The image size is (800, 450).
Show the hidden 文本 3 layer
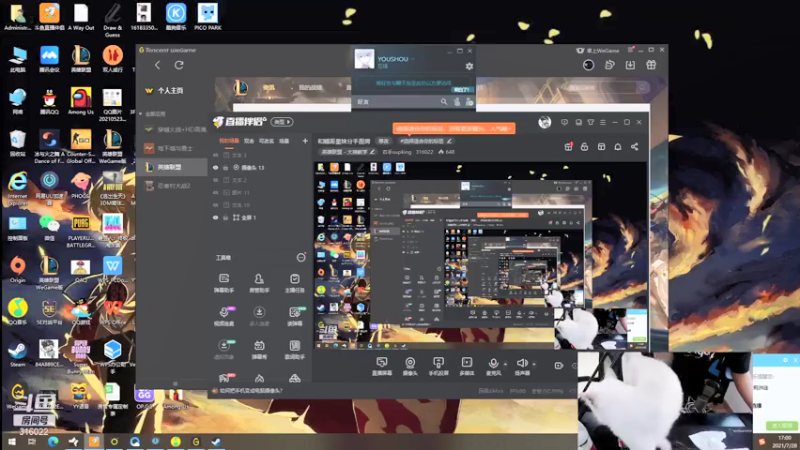click(x=215, y=155)
